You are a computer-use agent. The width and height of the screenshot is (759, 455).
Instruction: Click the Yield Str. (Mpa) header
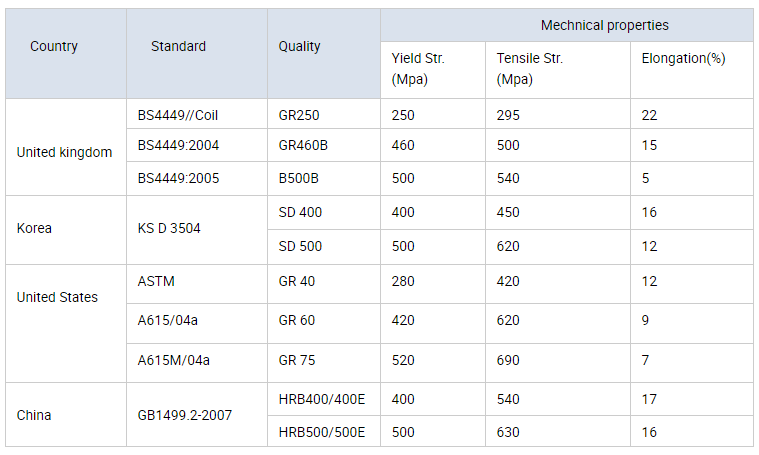pyautogui.click(x=433, y=70)
